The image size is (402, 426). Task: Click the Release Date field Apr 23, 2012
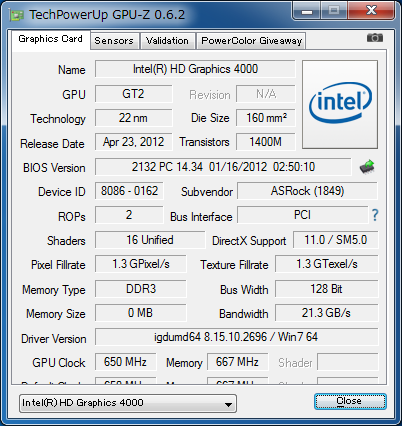pos(133,142)
